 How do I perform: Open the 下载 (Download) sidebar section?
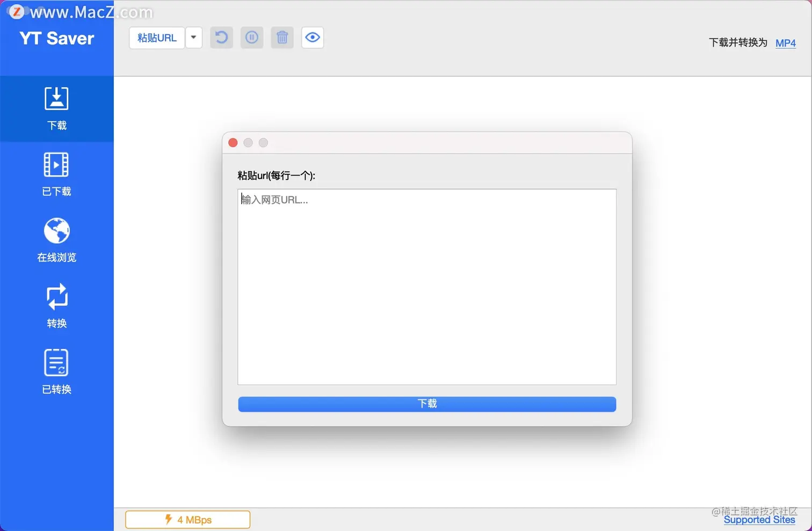point(56,109)
